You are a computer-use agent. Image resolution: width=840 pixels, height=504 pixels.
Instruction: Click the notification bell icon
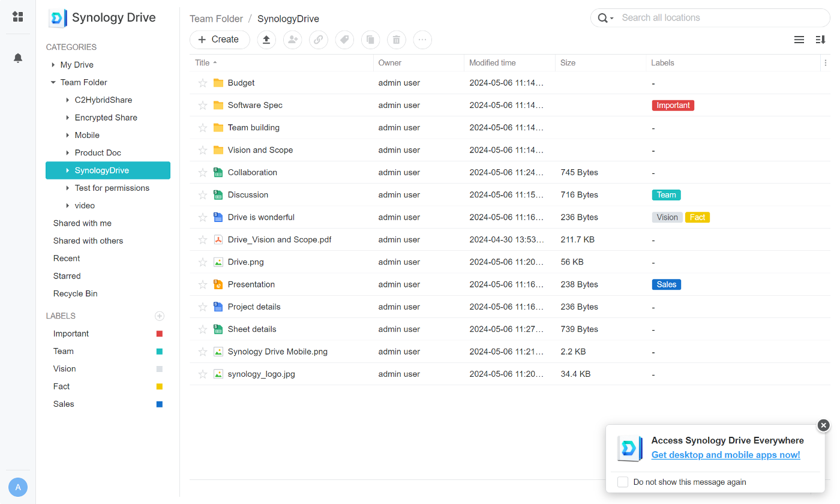[17, 58]
